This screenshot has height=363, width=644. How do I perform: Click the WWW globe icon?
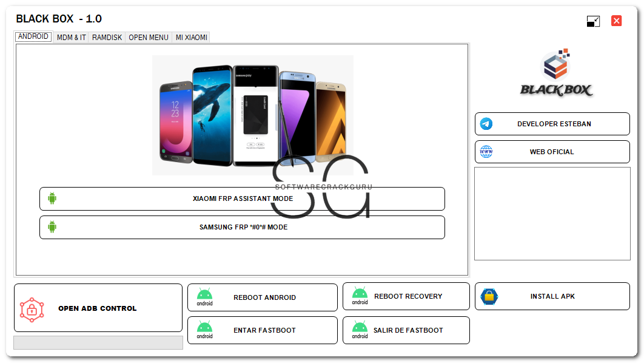[486, 152]
